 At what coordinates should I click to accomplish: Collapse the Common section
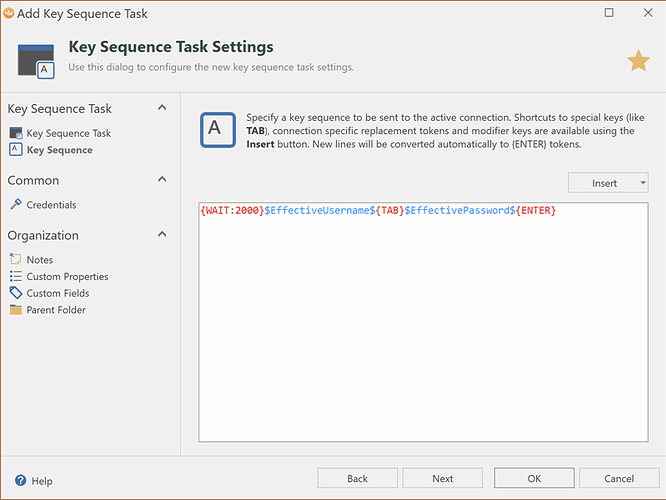162,180
